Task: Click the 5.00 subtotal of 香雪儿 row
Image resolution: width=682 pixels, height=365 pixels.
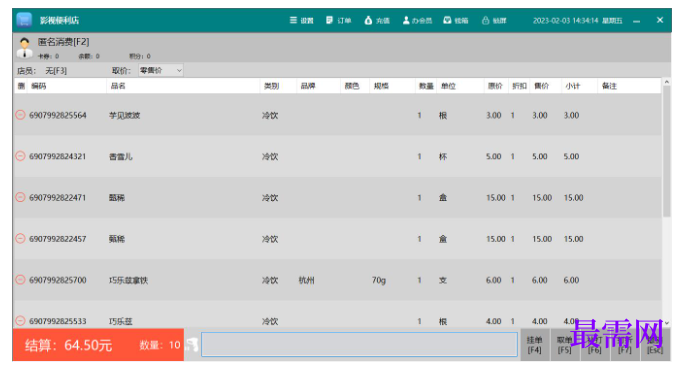Action: click(x=572, y=156)
